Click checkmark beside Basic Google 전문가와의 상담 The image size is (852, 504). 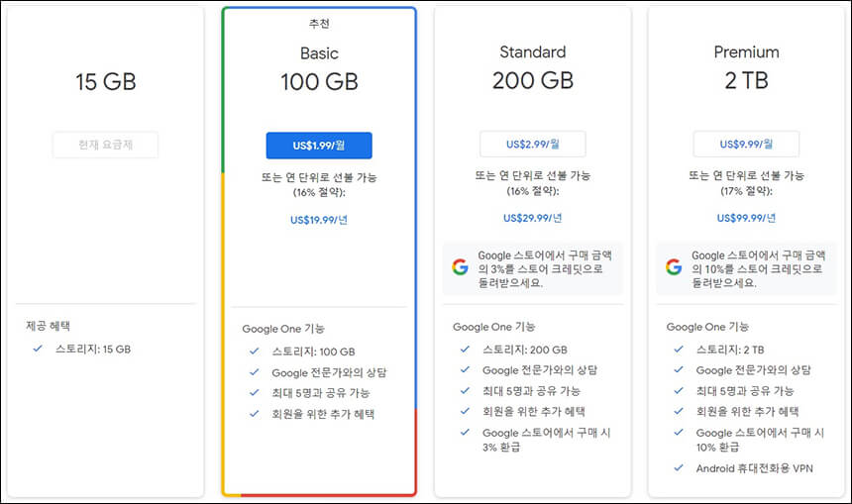pyautogui.click(x=254, y=372)
